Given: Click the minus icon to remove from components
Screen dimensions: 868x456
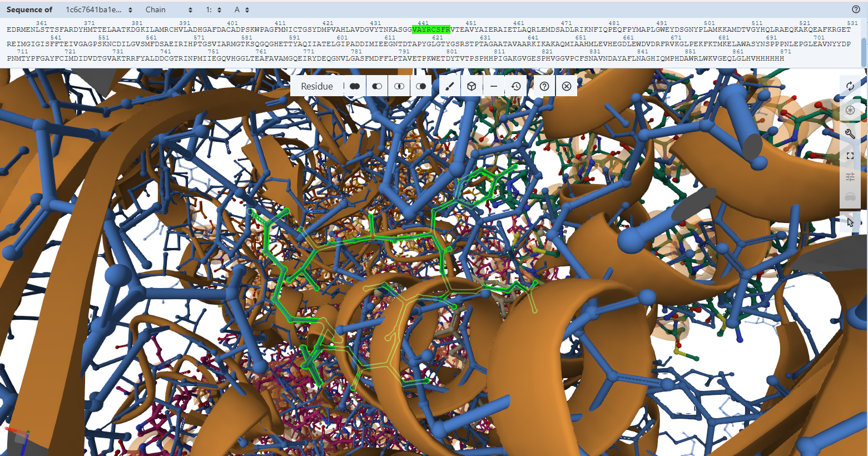Looking at the screenshot, I should [x=494, y=86].
